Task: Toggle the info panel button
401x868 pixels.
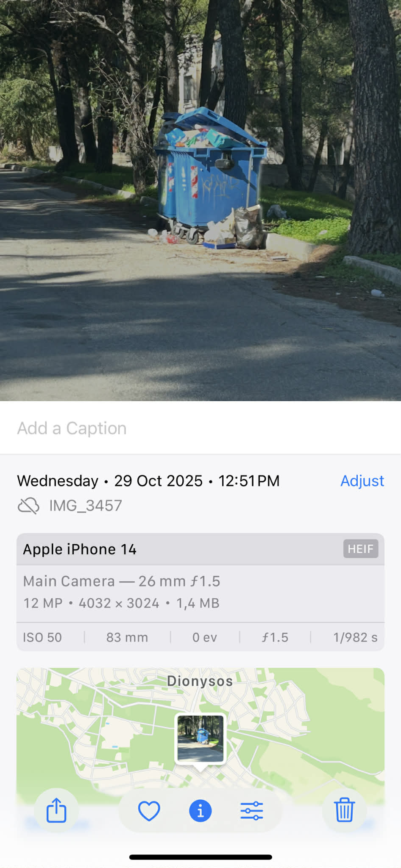Action: (200, 811)
